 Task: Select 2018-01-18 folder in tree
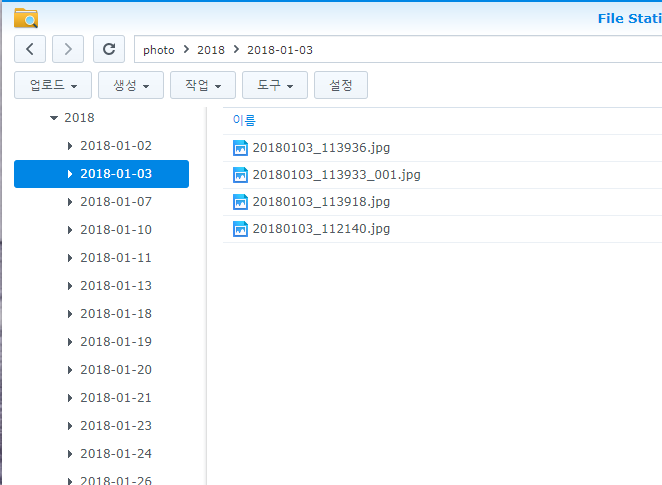pyautogui.click(x=116, y=314)
